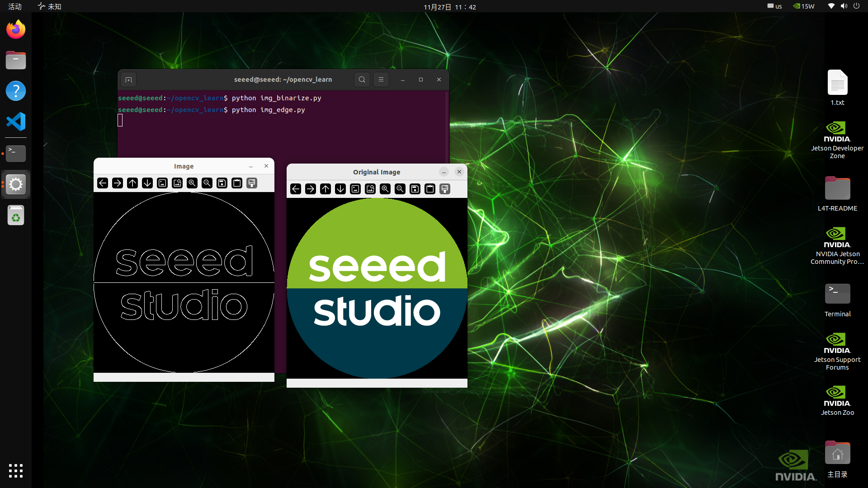This screenshot has width=868, height=488.
Task: Open search in the terminal window
Action: pos(362,80)
